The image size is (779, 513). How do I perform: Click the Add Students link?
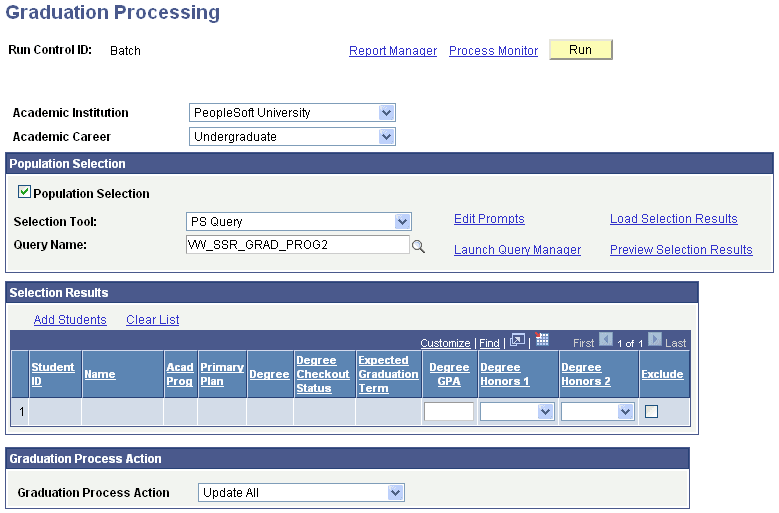70,320
